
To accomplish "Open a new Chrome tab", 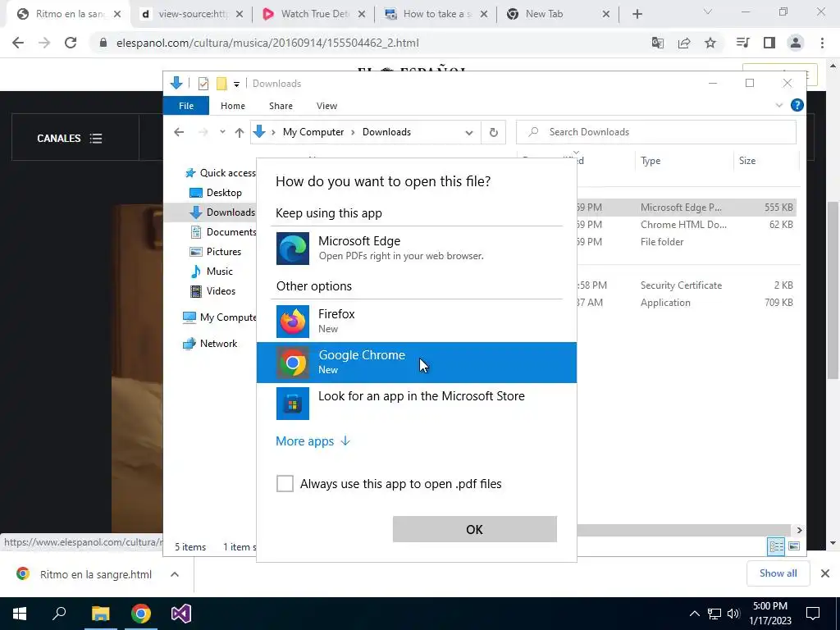I will coord(637,15).
